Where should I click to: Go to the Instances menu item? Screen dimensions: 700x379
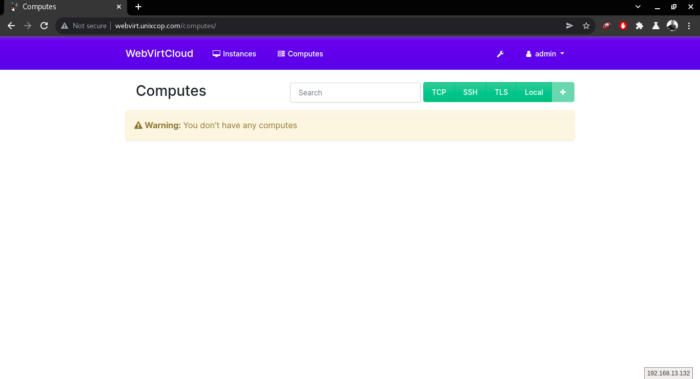(x=234, y=54)
